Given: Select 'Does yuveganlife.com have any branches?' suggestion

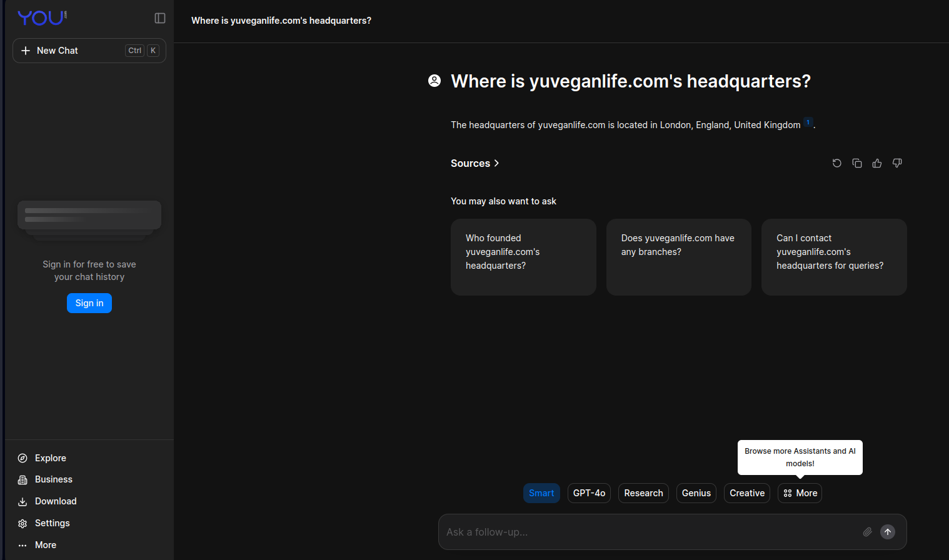Looking at the screenshot, I should point(679,257).
